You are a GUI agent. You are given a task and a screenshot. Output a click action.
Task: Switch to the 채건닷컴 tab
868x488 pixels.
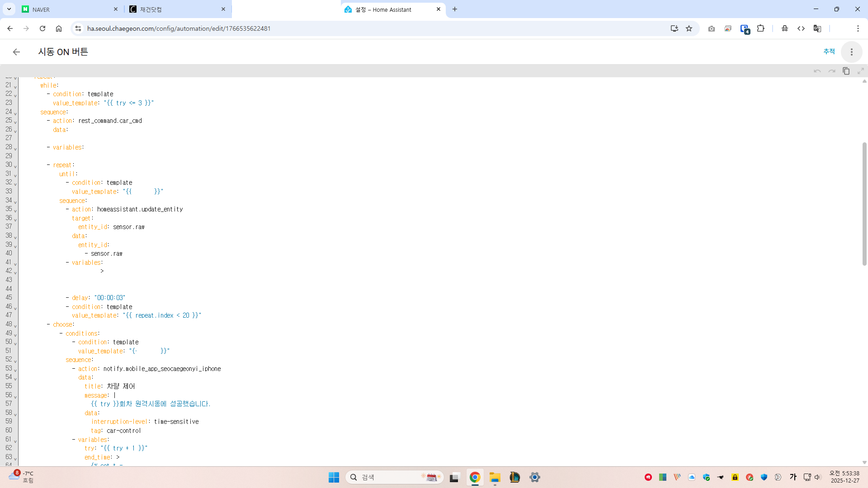click(x=176, y=9)
